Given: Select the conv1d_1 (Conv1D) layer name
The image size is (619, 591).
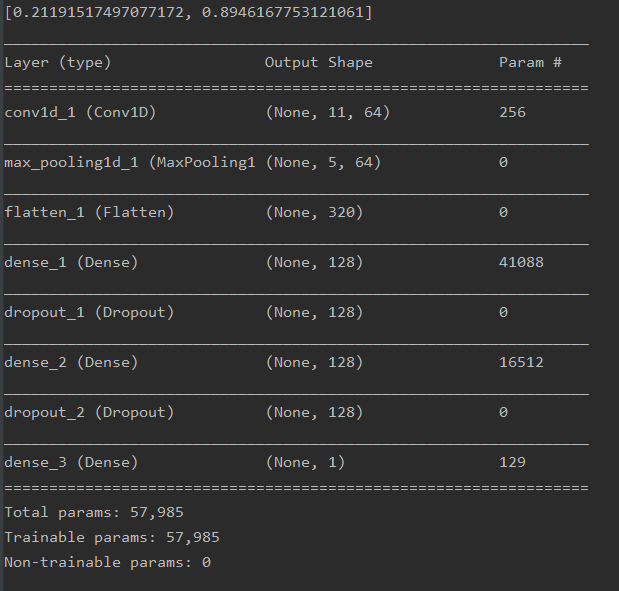Looking at the screenshot, I should coord(79,112).
